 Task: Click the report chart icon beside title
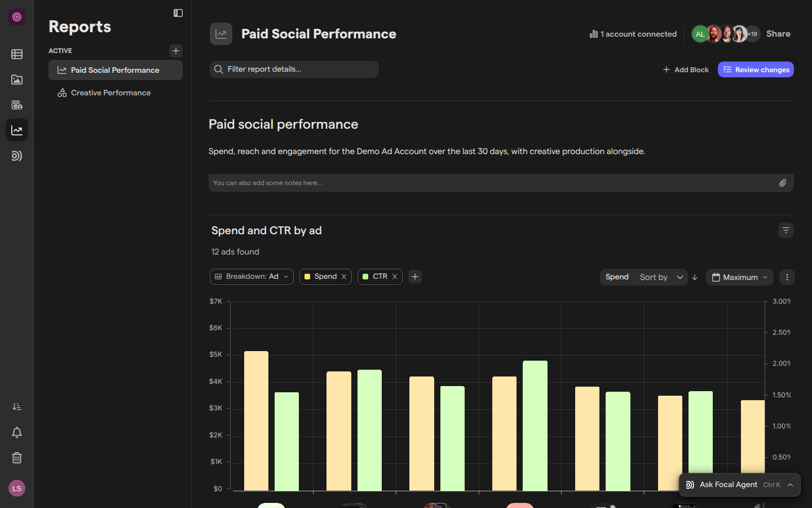(x=221, y=34)
